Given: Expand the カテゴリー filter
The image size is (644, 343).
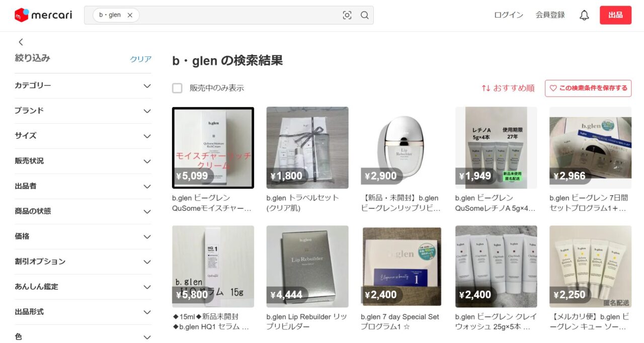Looking at the screenshot, I should [83, 85].
